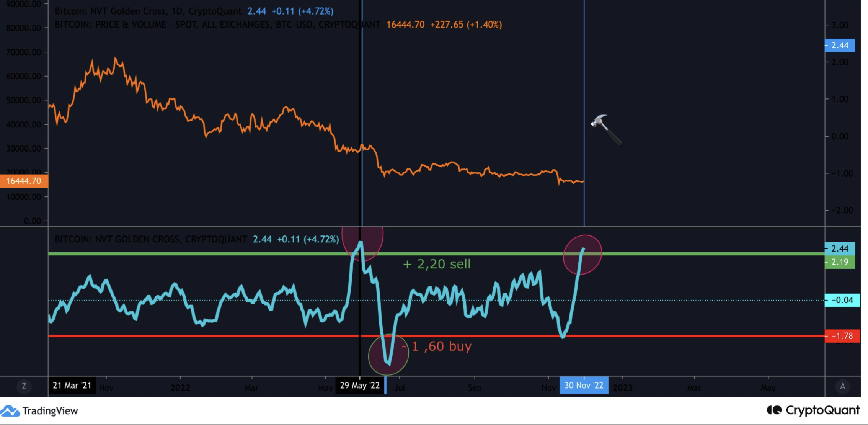Select the Bitcoin NVT Golden Cross 1D legend title

click(148, 11)
